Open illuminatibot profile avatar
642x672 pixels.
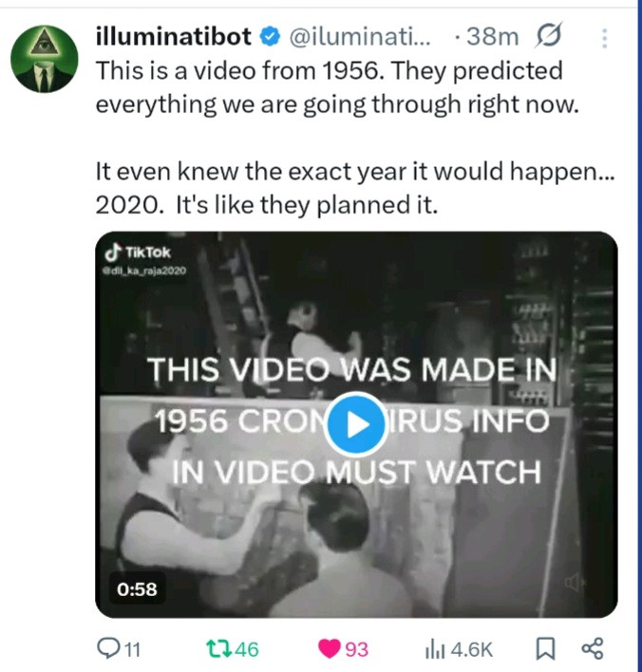pos(45,59)
